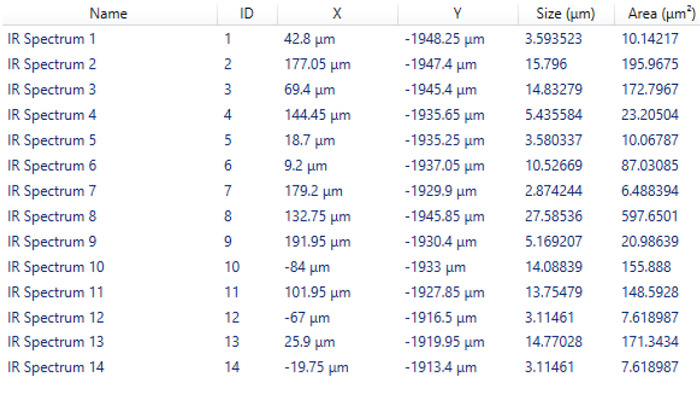Sort by the Name column header

click(x=108, y=13)
